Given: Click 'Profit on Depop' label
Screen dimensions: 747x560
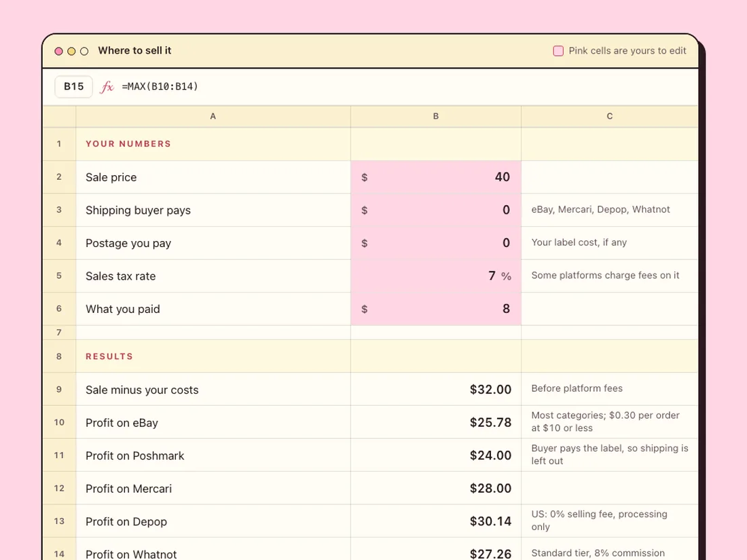Looking at the screenshot, I should 126,521.
